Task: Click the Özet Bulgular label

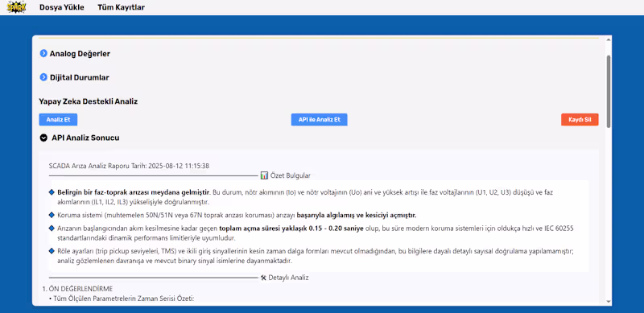Action: 291,175
